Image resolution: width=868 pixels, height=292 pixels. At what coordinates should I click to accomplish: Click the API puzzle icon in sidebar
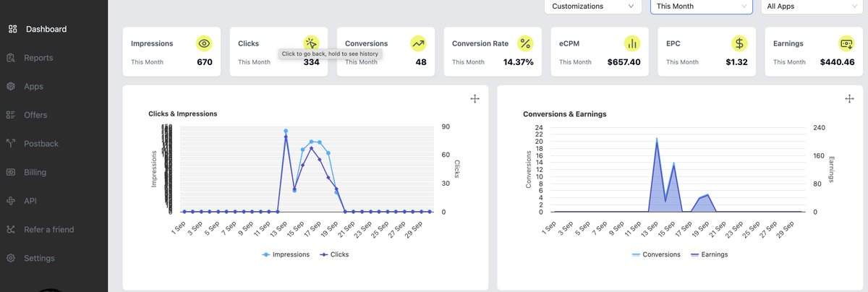point(11,201)
